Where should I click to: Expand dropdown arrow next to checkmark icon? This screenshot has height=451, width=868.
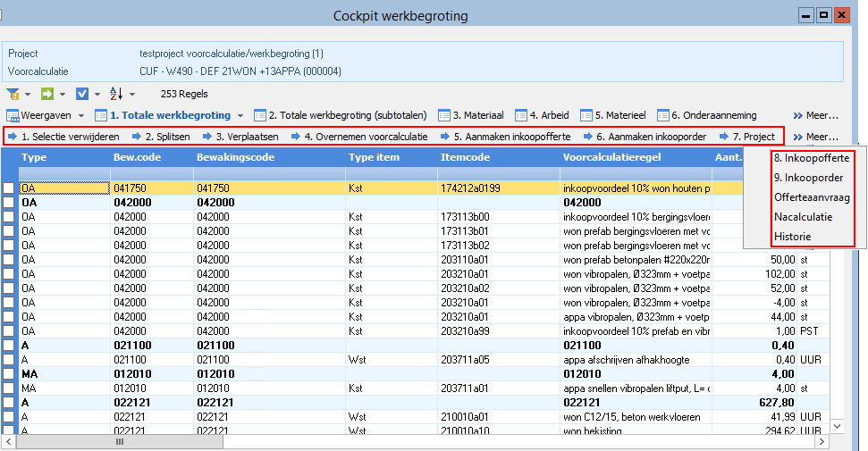tap(97, 94)
